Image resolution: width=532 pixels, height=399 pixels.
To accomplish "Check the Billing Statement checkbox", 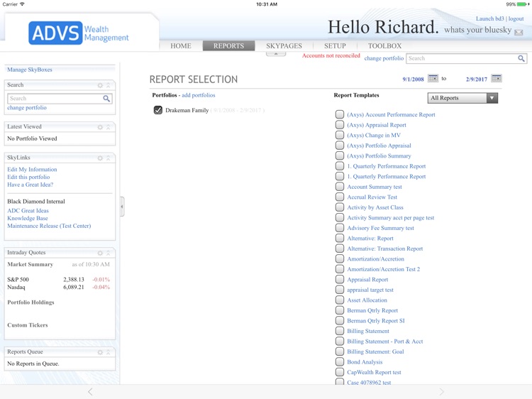I will tap(340, 331).
